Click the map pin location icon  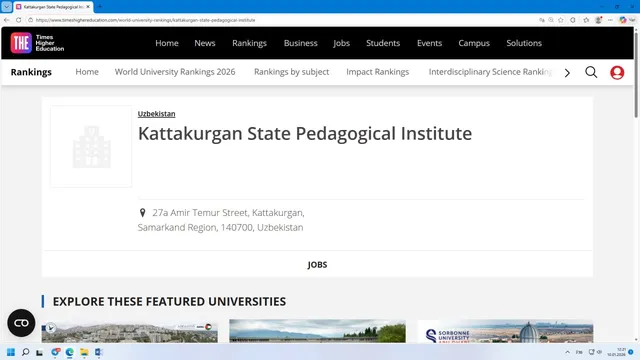tap(142, 213)
